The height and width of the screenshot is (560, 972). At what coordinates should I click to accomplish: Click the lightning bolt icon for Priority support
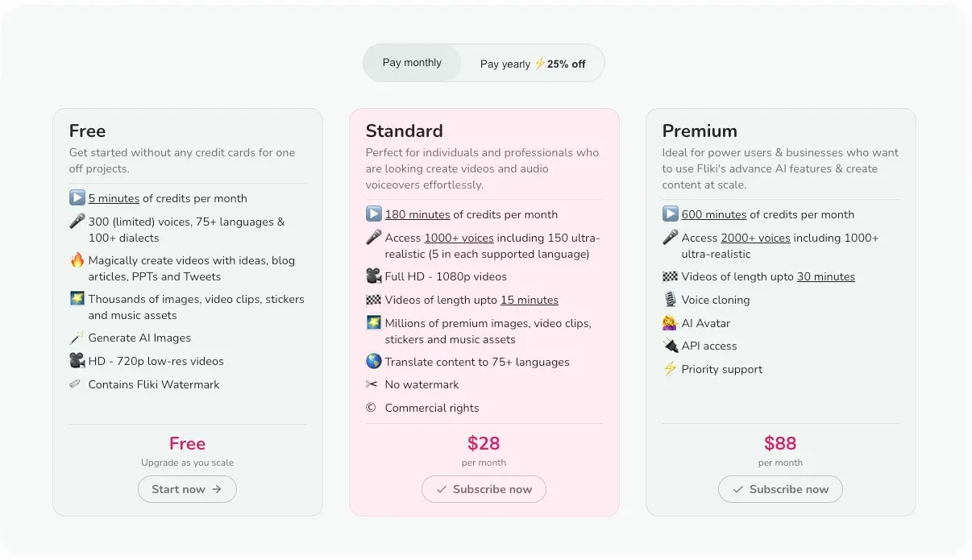[670, 369]
